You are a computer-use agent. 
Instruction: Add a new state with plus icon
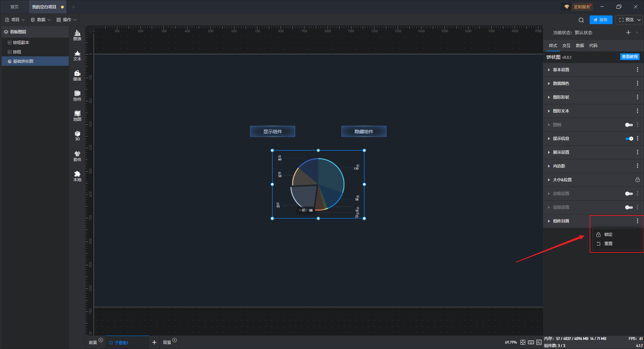pos(628,33)
